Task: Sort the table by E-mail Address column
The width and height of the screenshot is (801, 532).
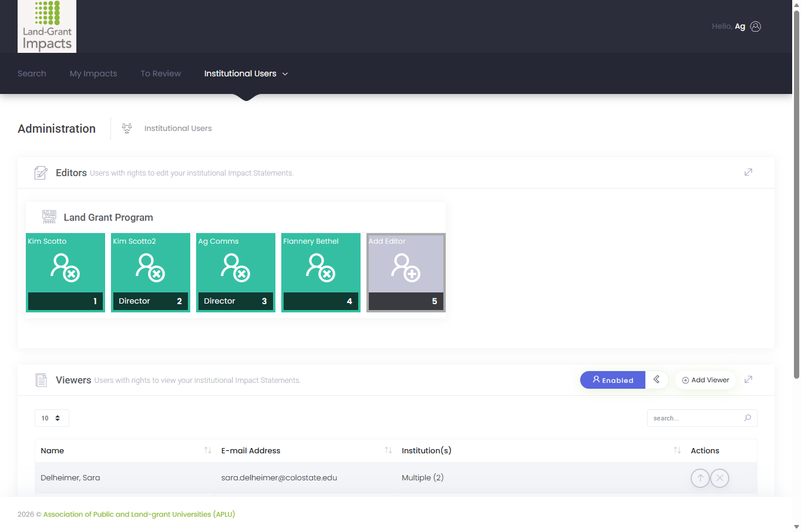Action: tap(306, 450)
